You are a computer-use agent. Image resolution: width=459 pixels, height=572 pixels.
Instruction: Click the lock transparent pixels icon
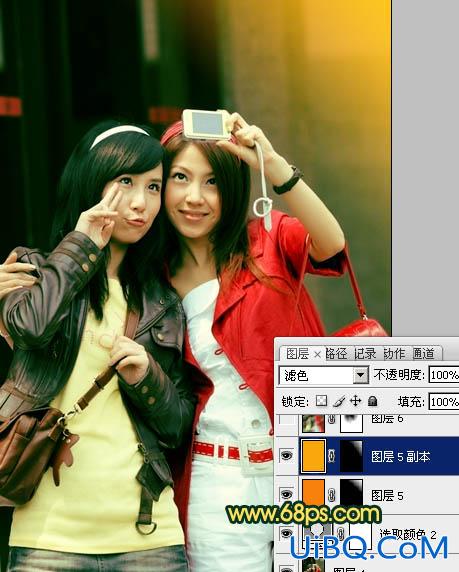(x=321, y=401)
